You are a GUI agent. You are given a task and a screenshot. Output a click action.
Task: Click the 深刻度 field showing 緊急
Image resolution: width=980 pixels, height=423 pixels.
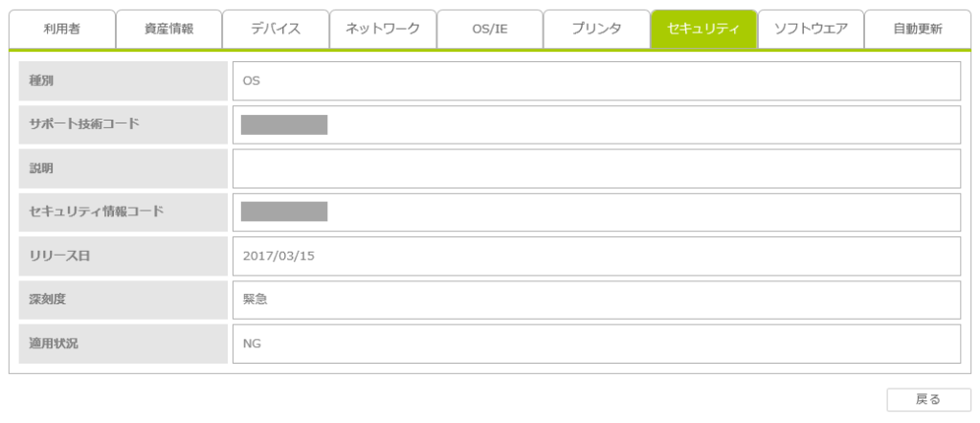595,300
